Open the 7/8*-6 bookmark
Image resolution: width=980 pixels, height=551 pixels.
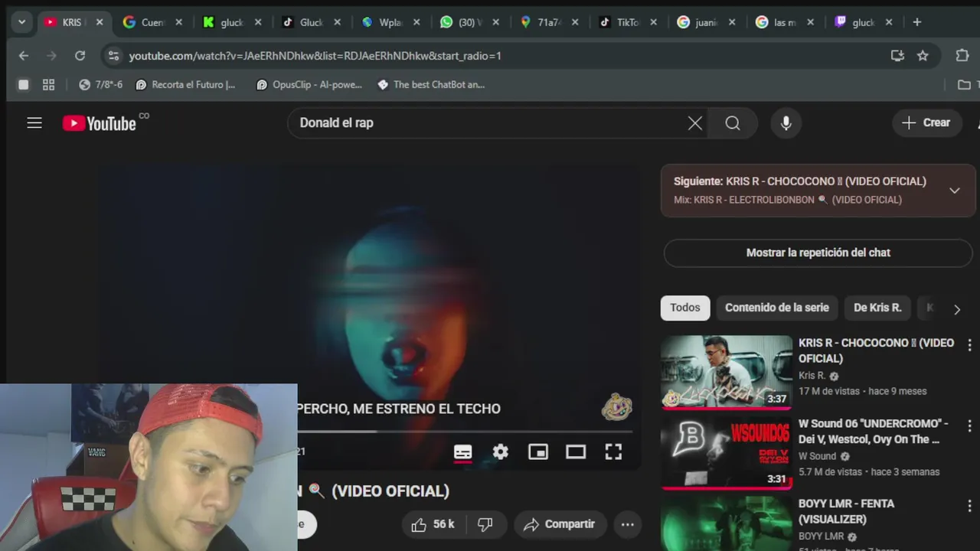[100, 85]
